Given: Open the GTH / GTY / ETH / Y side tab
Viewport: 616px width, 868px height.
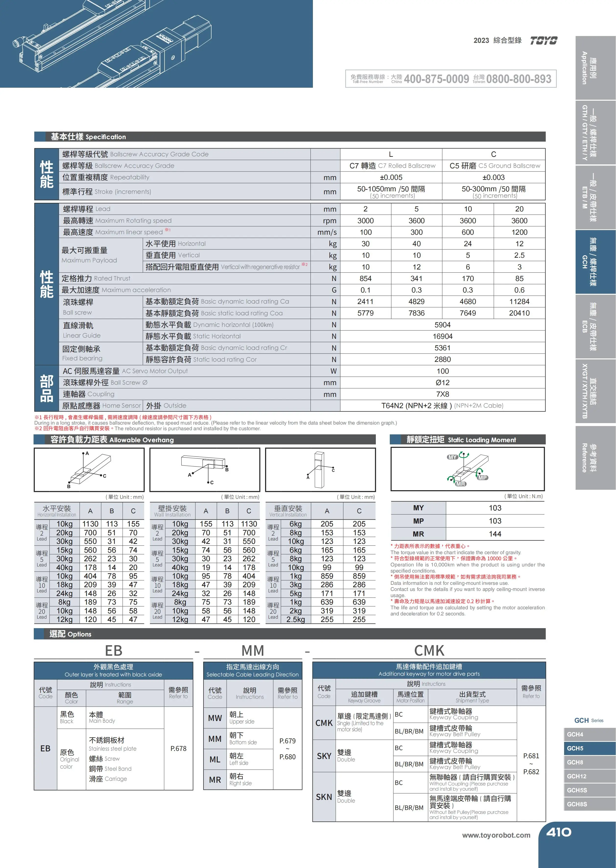Looking at the screenshot, I should (x=595, y=133).
